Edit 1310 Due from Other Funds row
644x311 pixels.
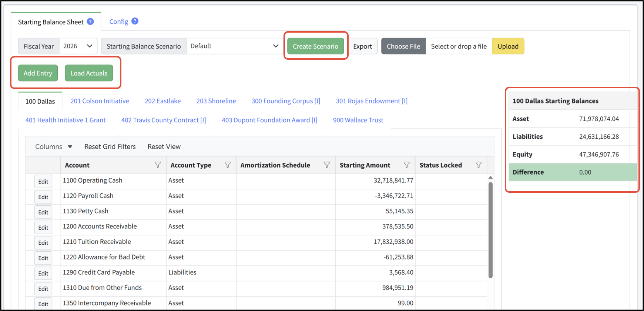point(43,289)
